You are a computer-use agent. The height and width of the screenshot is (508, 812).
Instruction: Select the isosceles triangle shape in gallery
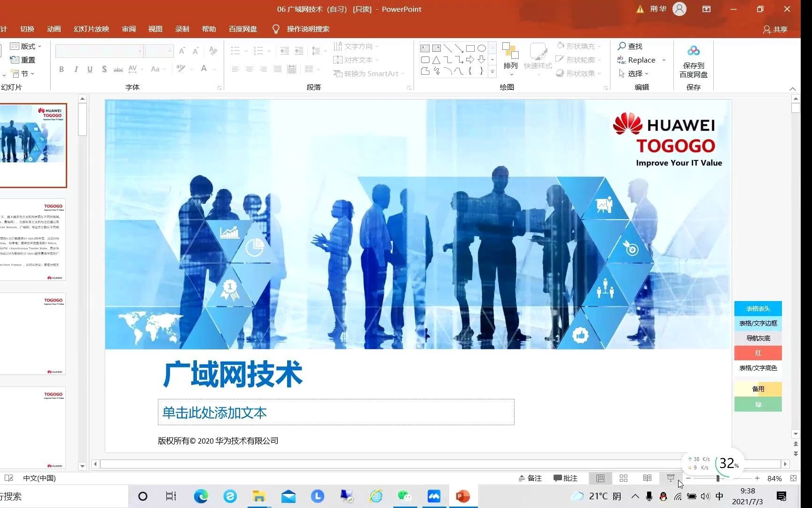437,60
